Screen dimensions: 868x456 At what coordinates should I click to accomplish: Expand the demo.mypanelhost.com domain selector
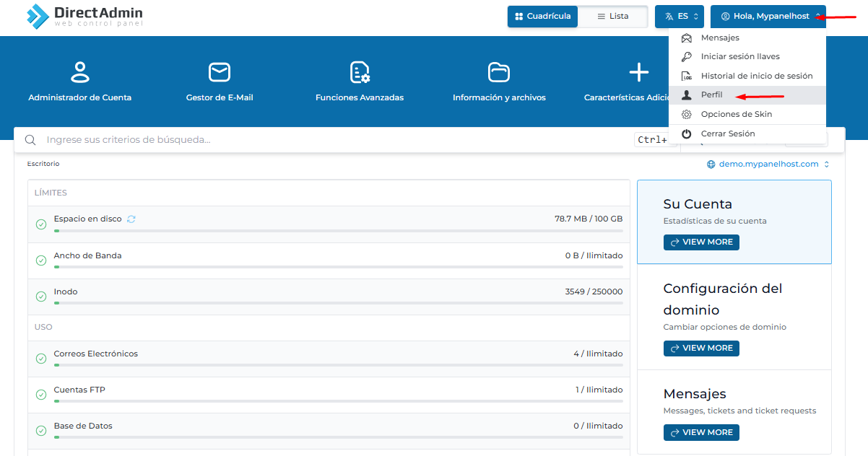pyautogui.click(x=768, y=165)
